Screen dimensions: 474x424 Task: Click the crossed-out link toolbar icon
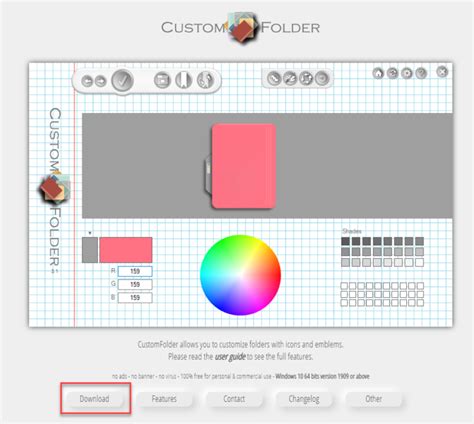click(x=290, y=79)
